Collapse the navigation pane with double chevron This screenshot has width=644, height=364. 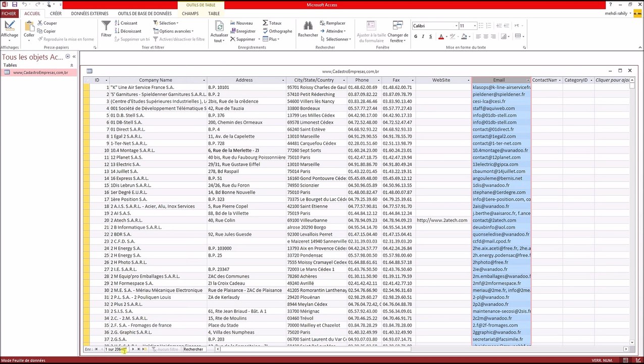coord(74,57)
